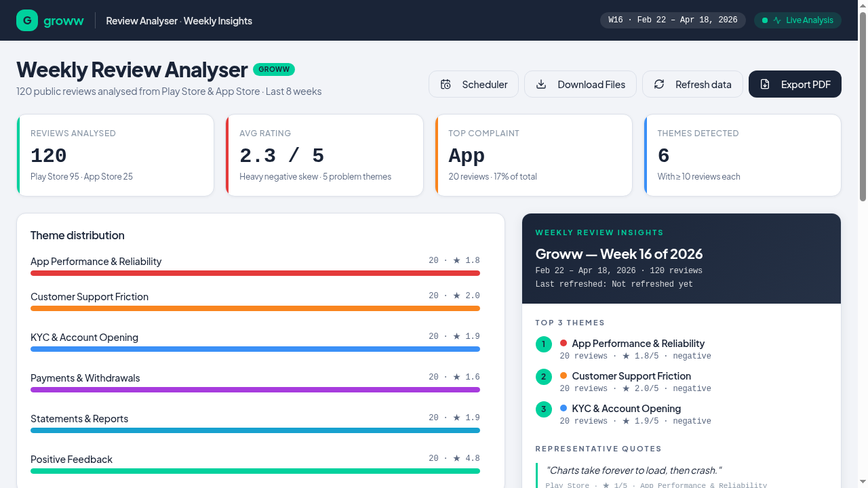The width and height of the screenshot is (868, 488).
Task: Click the "Review Analyser · Weekly Insights" header text
Action: (x=179, y=21)
